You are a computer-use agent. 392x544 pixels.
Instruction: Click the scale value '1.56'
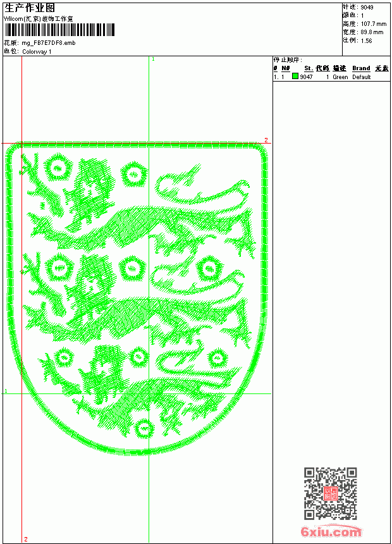click(366, 40)
